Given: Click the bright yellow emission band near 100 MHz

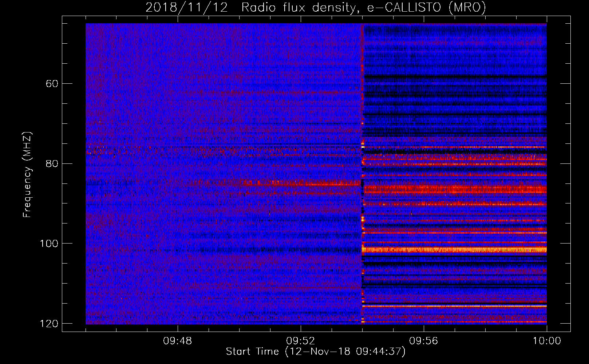Looking at the screenshot, I should tap(454, 250).
